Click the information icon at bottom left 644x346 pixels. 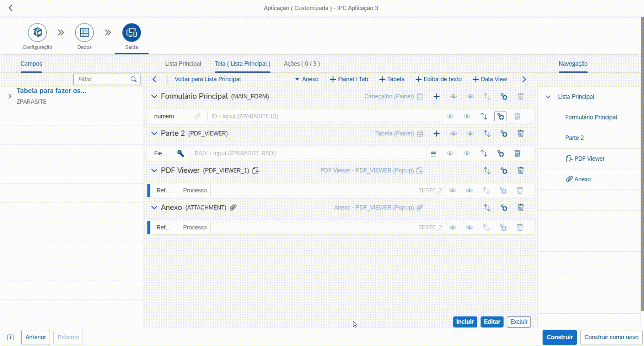click(x=11, y=337)
